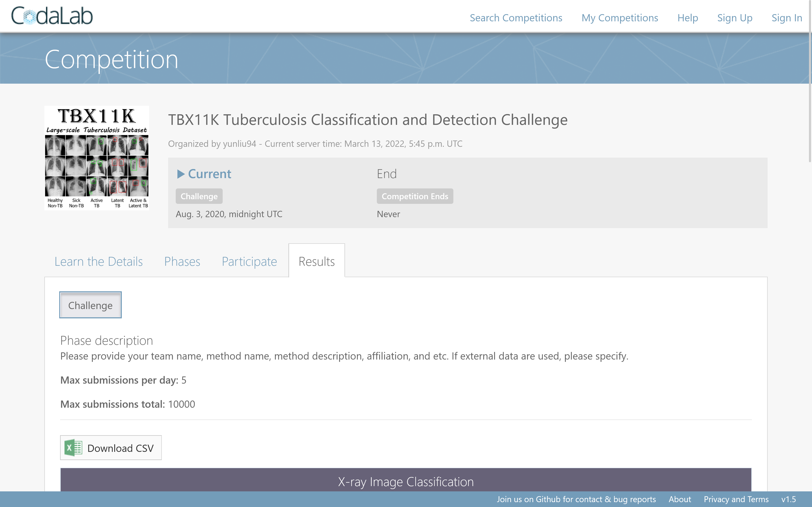The height and width of the screenshot is (507, 812).
Task: Click the About link in footer
Action: [x=680, y=499]
